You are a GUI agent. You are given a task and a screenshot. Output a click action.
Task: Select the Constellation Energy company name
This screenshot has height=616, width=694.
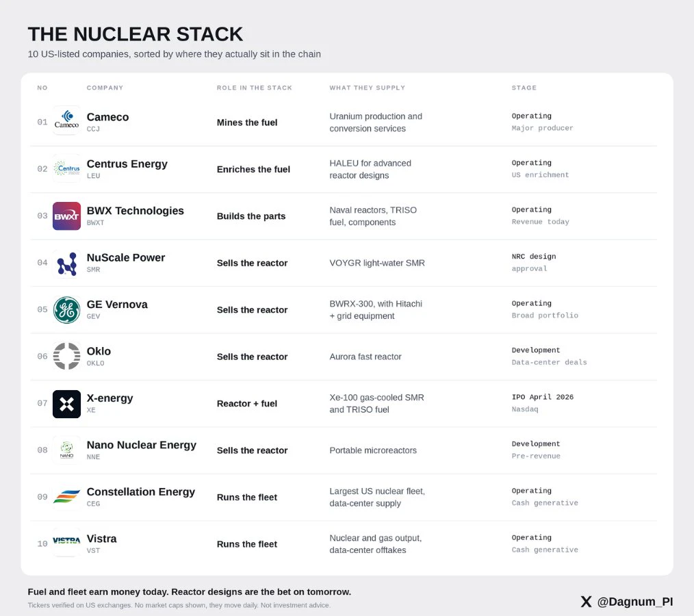141,492
